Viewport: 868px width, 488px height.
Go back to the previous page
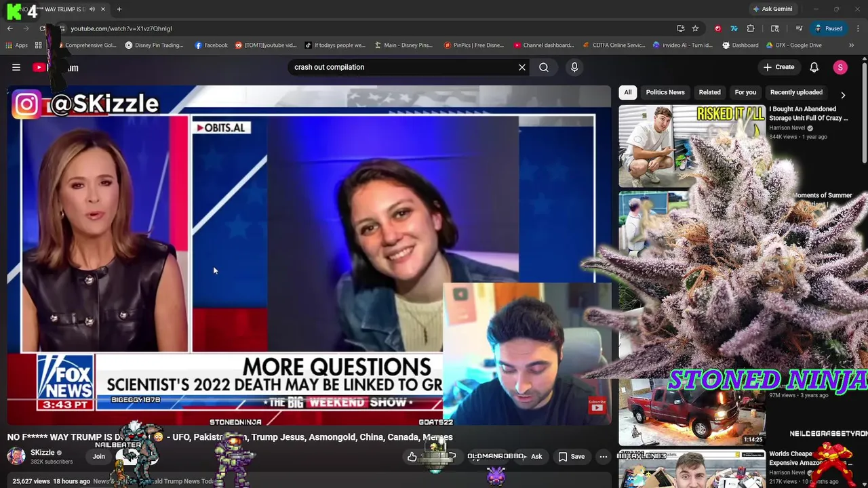click(x=10, y=28)
